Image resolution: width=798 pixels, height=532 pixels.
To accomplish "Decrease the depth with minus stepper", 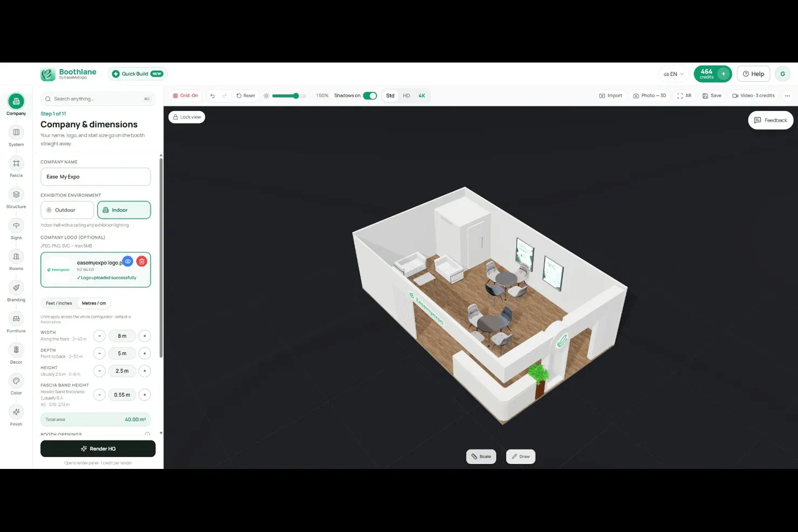I will coord(99,354).
